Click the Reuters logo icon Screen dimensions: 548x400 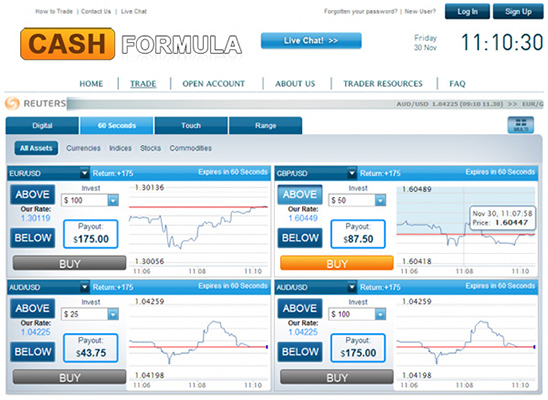point(12,103)
